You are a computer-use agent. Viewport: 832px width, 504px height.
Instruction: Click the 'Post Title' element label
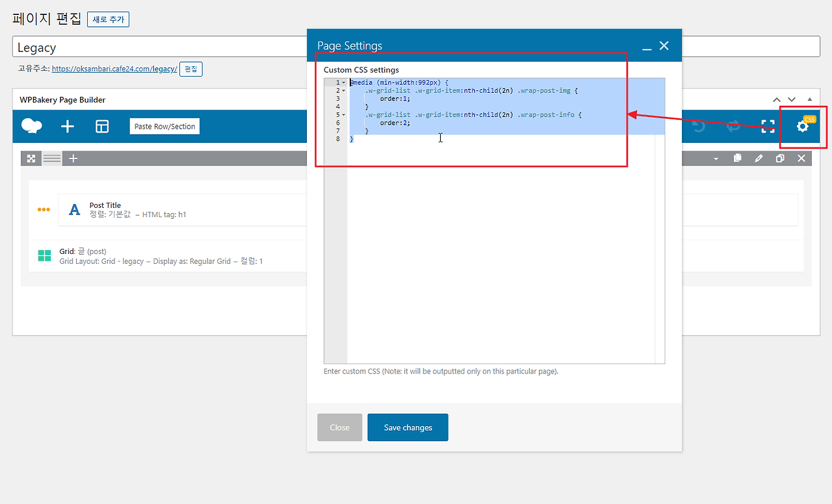(x=105, y=205)
